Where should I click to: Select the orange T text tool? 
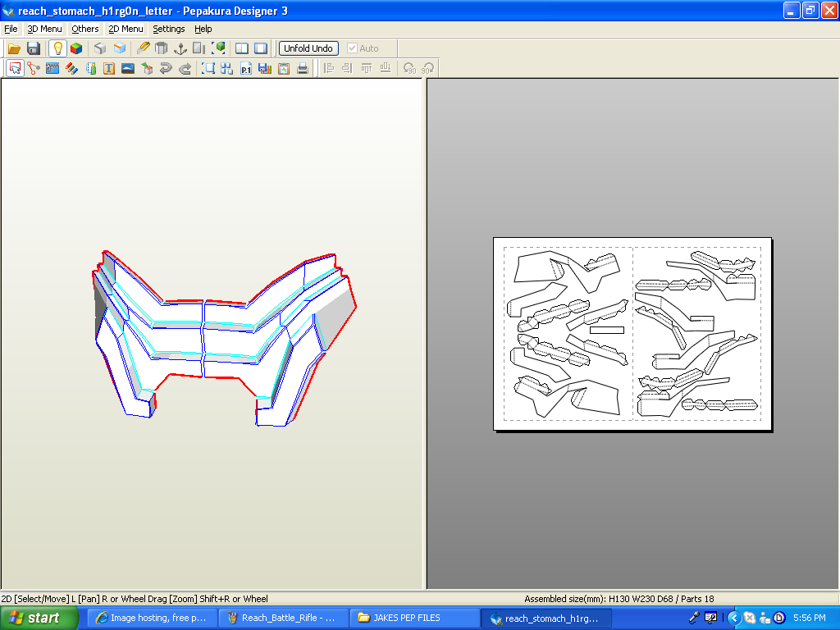(x=109, y=69)
